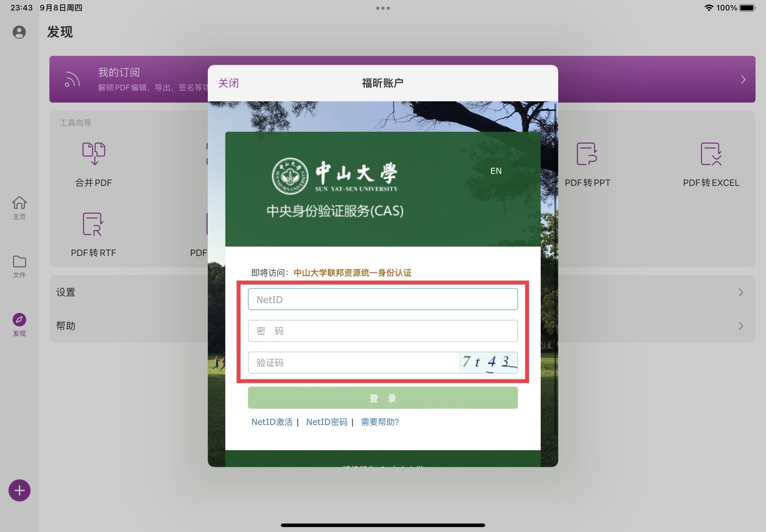Tap the 9月8日周四 date in status bar
This screenshot has width=766, height=532.
pos(61,8)
